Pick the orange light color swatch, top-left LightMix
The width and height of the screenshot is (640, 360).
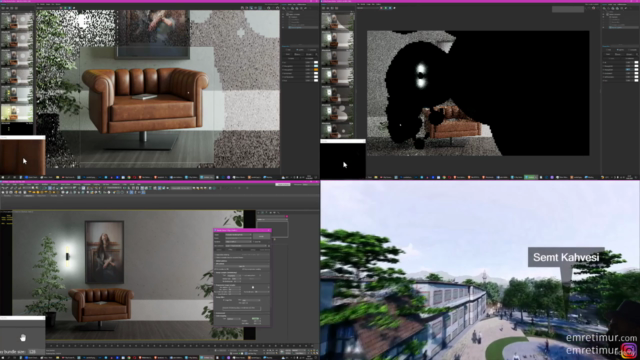pos(316,70)
